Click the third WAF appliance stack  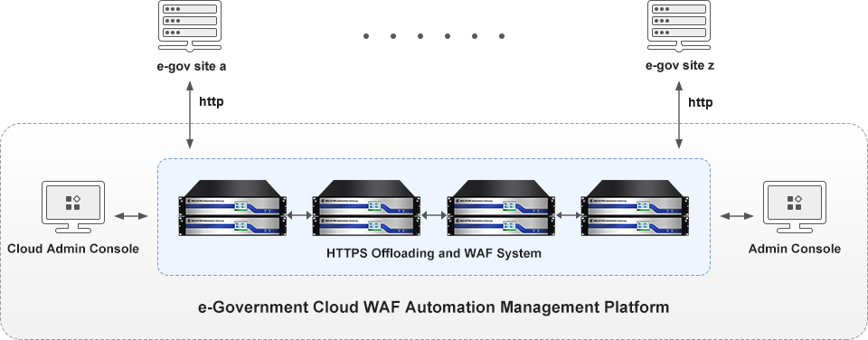pos(502,208)
